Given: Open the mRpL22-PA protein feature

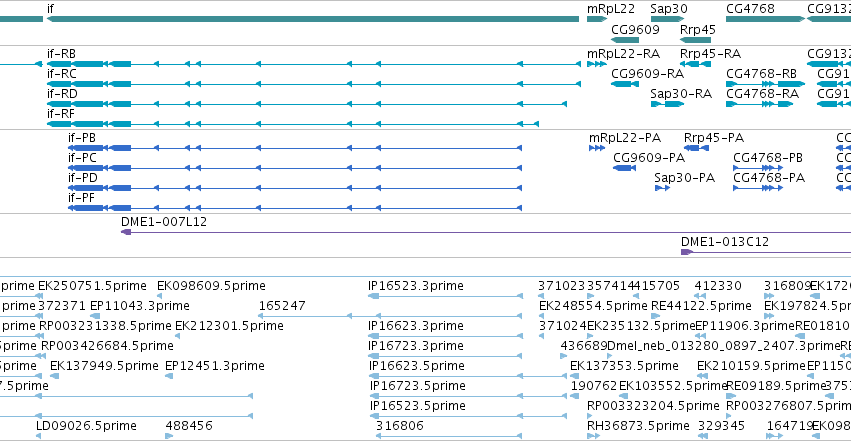Looking at the screenshot, I should [x=597, y=148].
